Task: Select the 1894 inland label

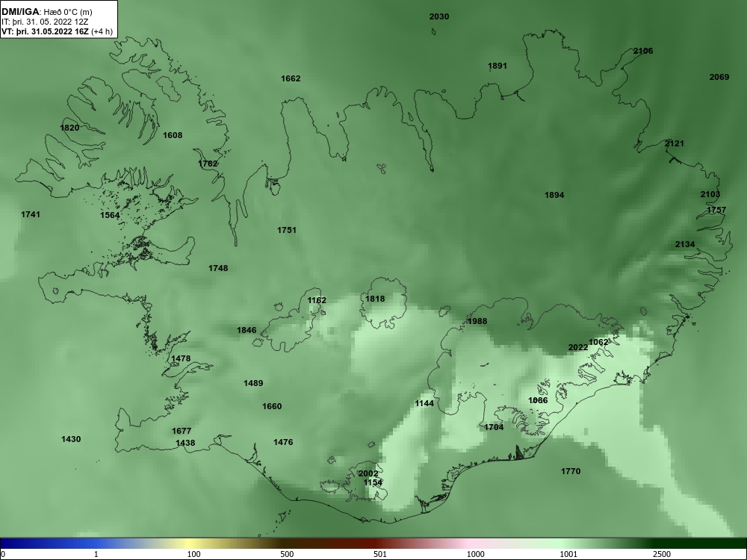Action: (x=554, y=195)
